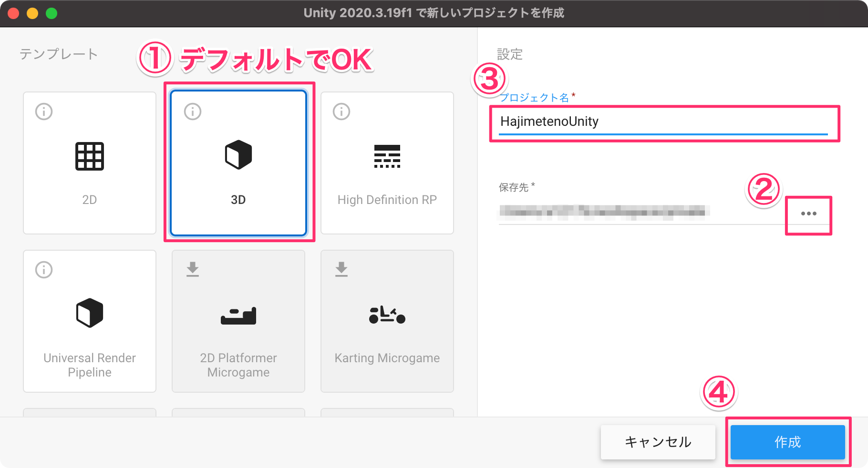
Task: Click the High Definition RP lines icon
Action: (387, 156)
